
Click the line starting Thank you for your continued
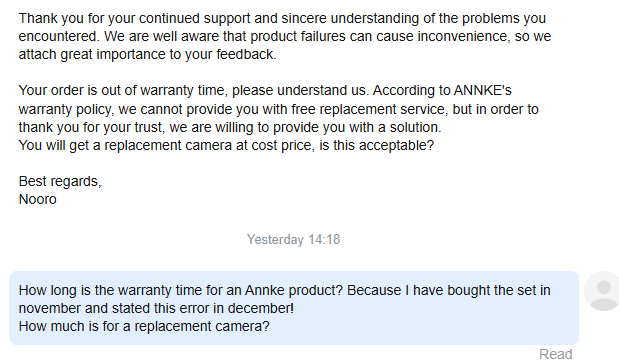coord(282,18)
